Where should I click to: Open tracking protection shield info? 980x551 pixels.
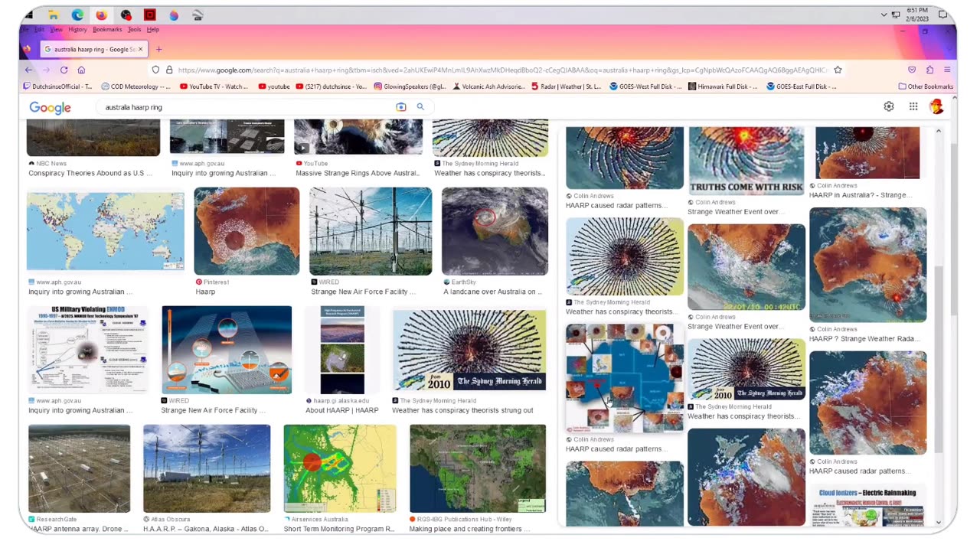click(155, 70)
